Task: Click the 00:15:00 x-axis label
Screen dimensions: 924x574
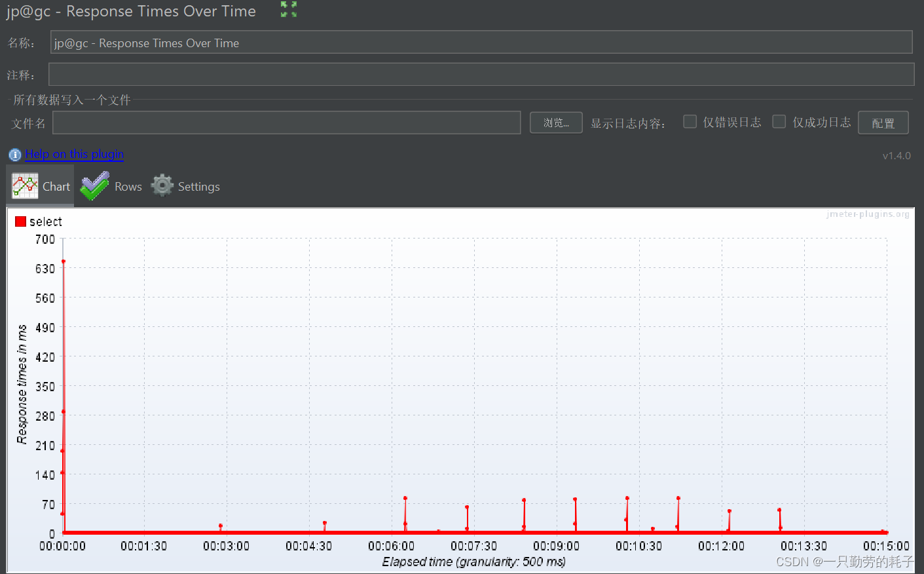Action: 886,546
